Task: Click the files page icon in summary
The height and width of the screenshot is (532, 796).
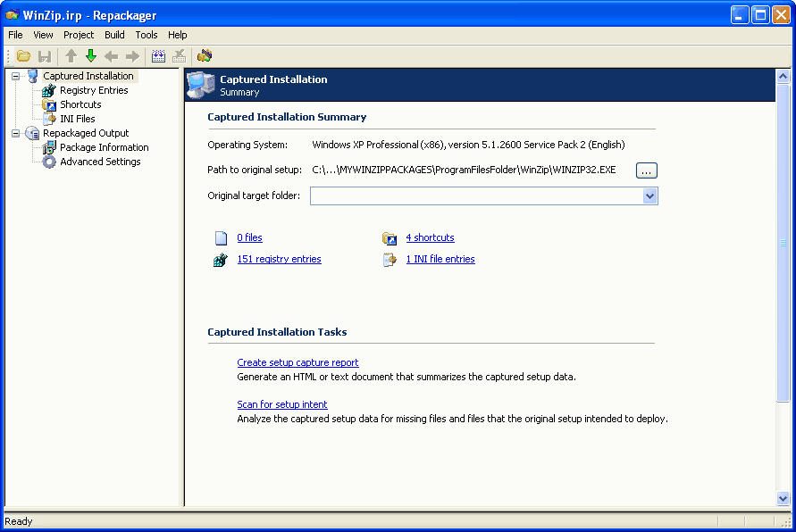Action: (221, 238)
